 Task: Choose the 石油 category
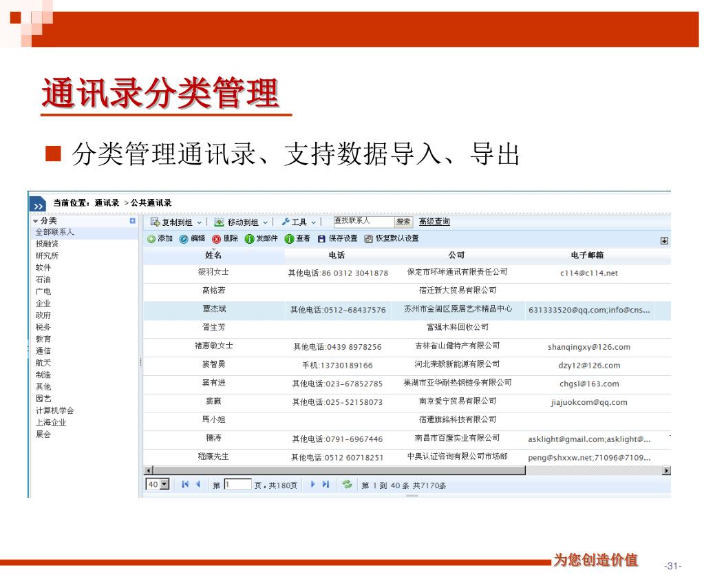coord(43,280)
